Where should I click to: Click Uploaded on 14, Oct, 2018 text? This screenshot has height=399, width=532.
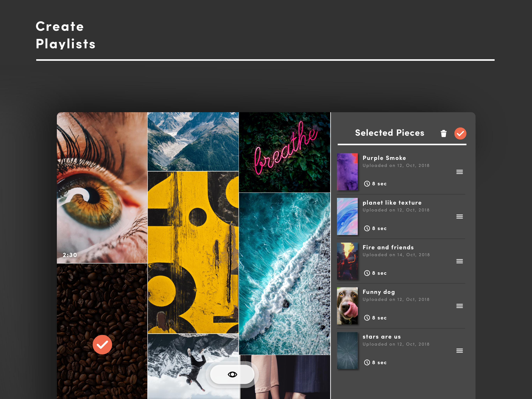[396, 255]
